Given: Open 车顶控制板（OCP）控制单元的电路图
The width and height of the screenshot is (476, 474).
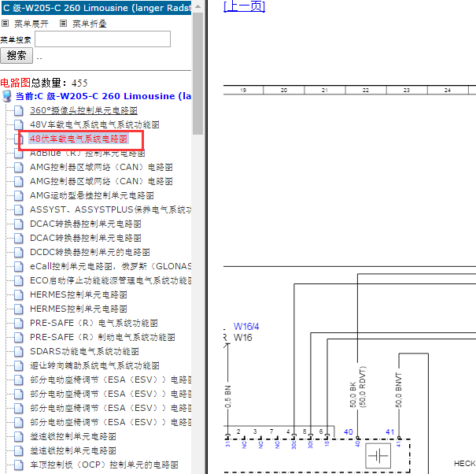Looking at the screenshot, I should click(x=104, y=465).
